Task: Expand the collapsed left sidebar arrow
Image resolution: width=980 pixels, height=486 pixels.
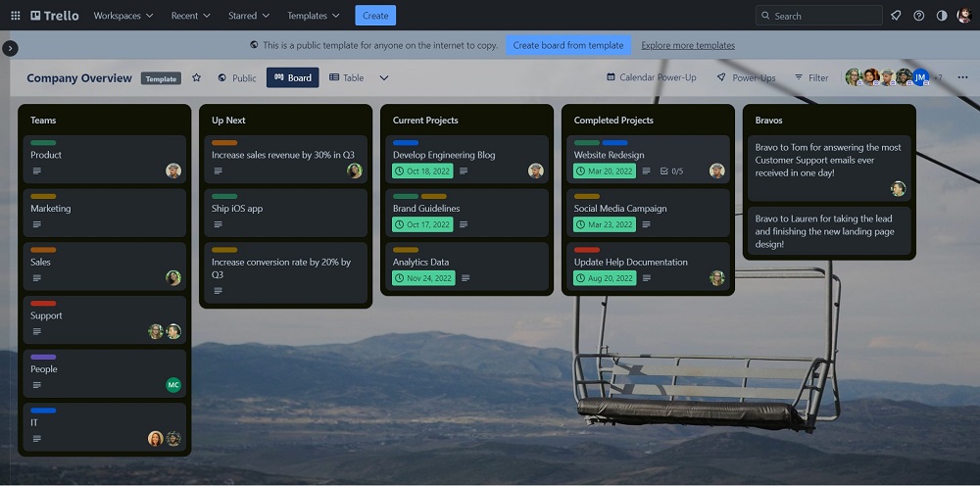Action: tap(10, 48)
